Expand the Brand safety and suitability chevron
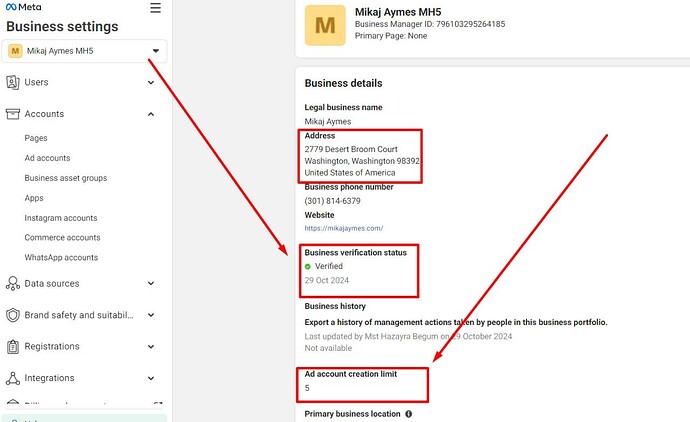Image resolution: width=690 pixels, height=422 pixels. click(x=151, y=315)
